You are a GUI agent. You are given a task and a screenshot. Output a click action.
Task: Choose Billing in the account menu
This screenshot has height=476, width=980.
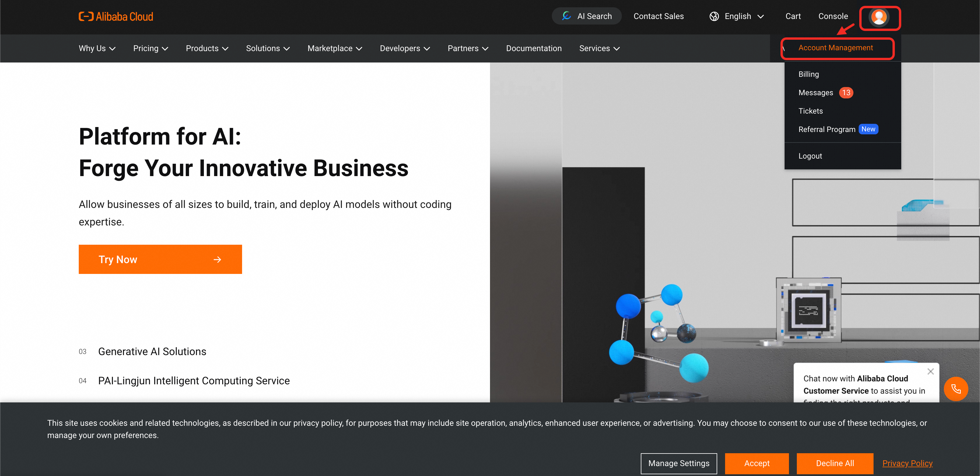[808, 74]
